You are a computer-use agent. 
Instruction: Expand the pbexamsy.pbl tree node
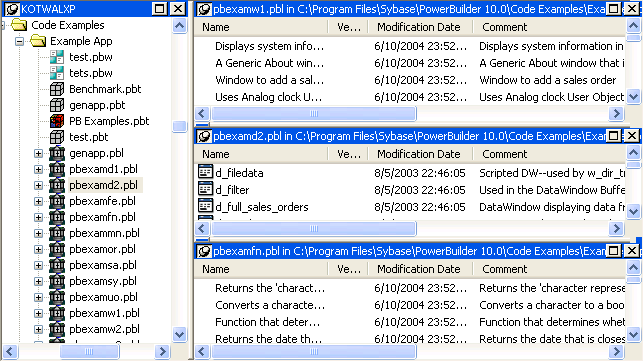(38, 281)
